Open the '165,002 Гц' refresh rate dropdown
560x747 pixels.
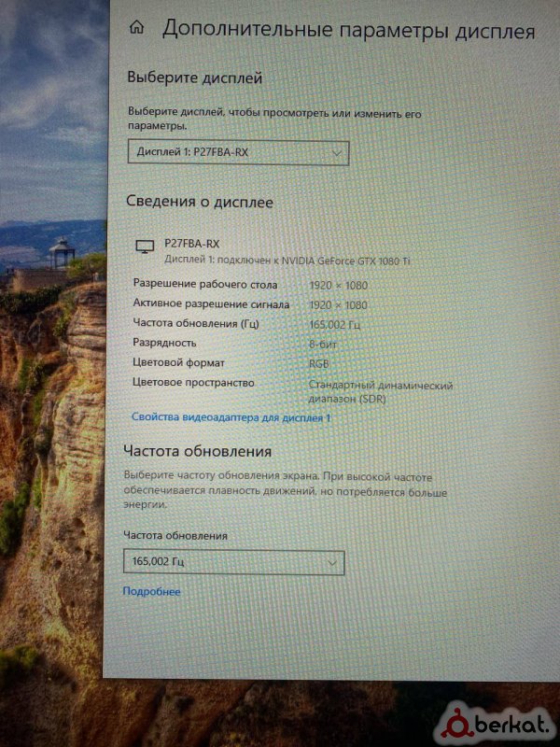tap(224, 562)
